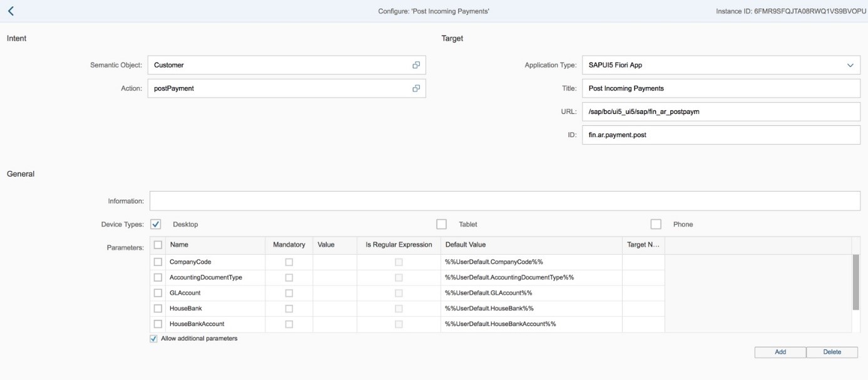Click the Title input field
The image size is (868, 380).
pyautogui.click(x=720, y=88)
